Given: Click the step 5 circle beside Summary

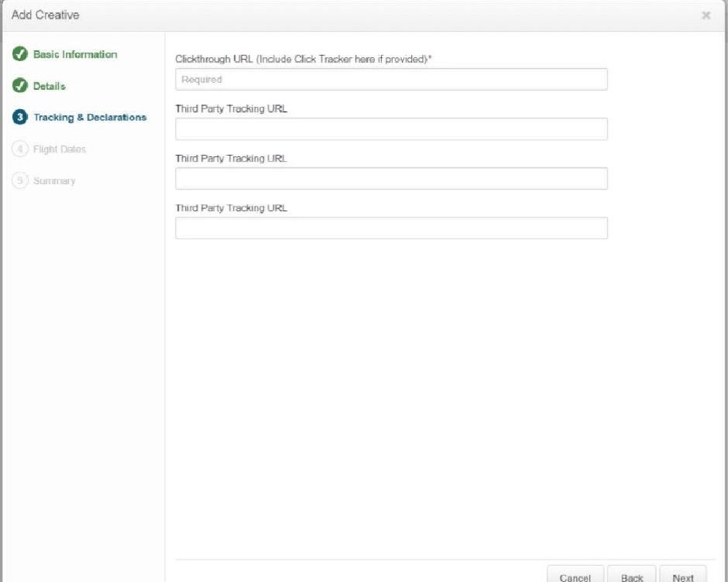Looking at the screenshot, I should [20, 180].
